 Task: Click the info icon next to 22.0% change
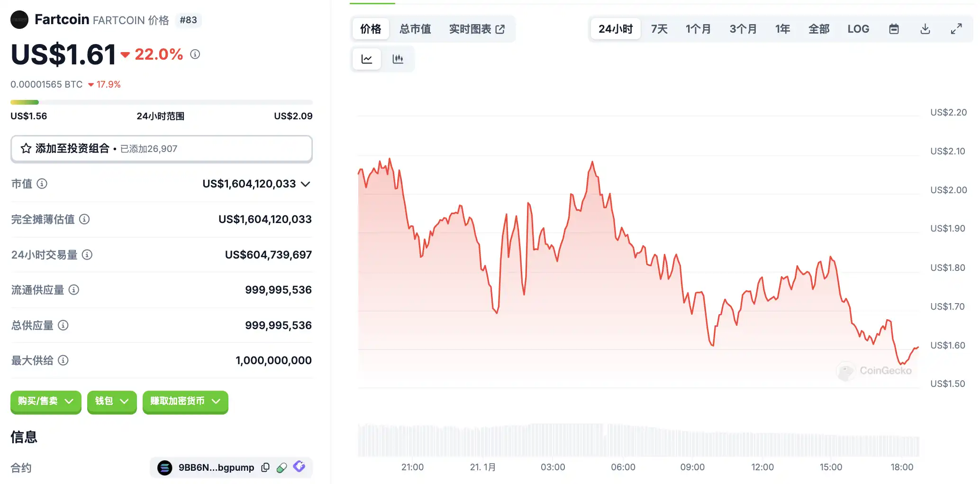[195, 54]
